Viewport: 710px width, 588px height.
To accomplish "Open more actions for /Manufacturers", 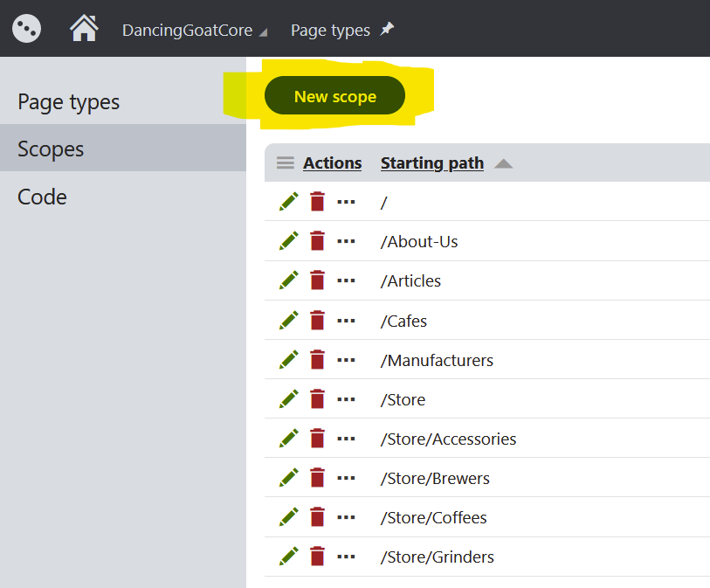I will pyautogui.click(x=346, y=360).
